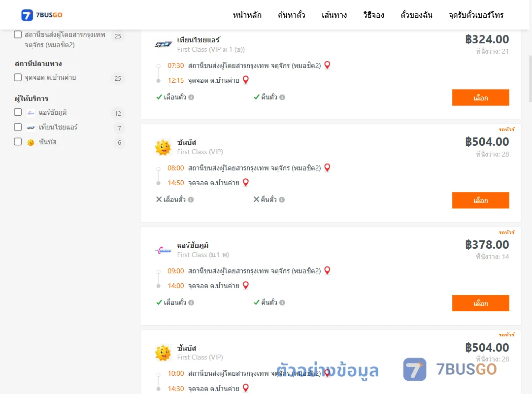Click the แอร์ชัยภูมิ operator logo on 09:00 trip
Image resolution: width=532 pixels, height=394 pixels.
pos(163,251)
